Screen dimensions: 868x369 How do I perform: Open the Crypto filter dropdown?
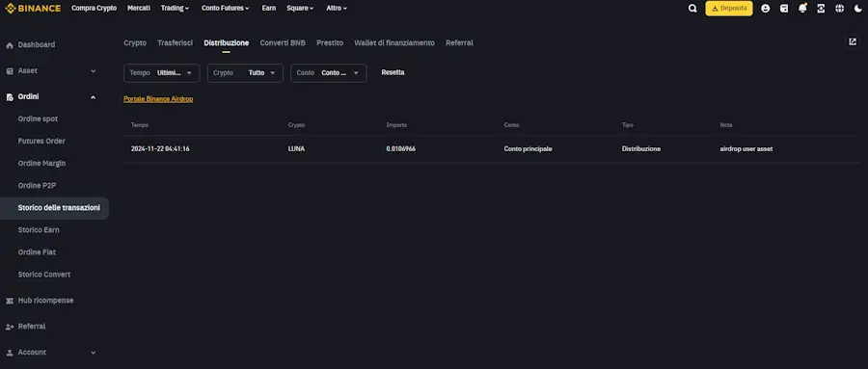point(245,73)
